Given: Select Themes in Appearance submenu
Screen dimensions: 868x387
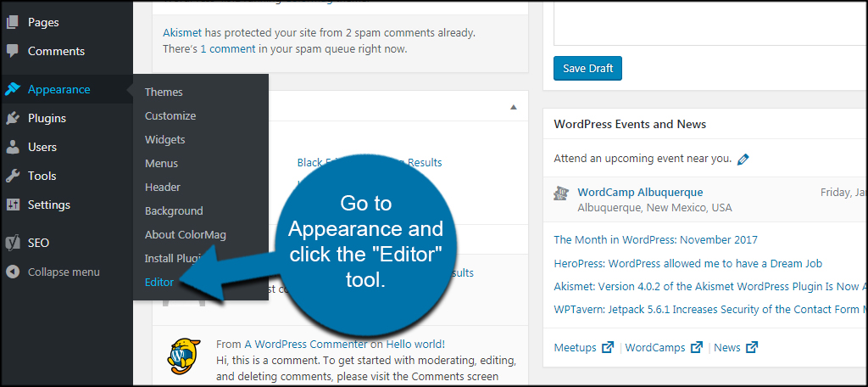Looking at the screenshot, I should click(164, 92).
